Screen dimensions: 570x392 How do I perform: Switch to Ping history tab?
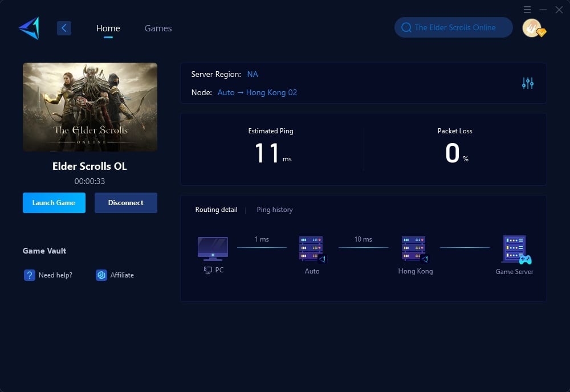(275, 210)
